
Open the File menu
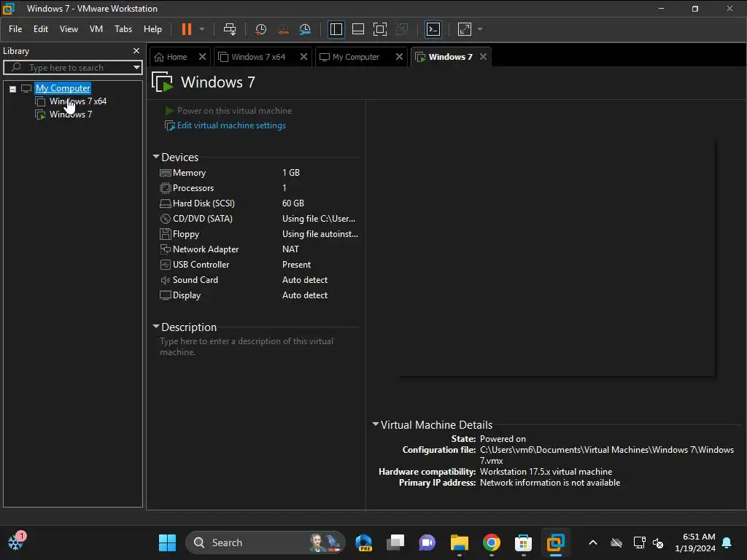pyautogui.click(x=15, y=29)
